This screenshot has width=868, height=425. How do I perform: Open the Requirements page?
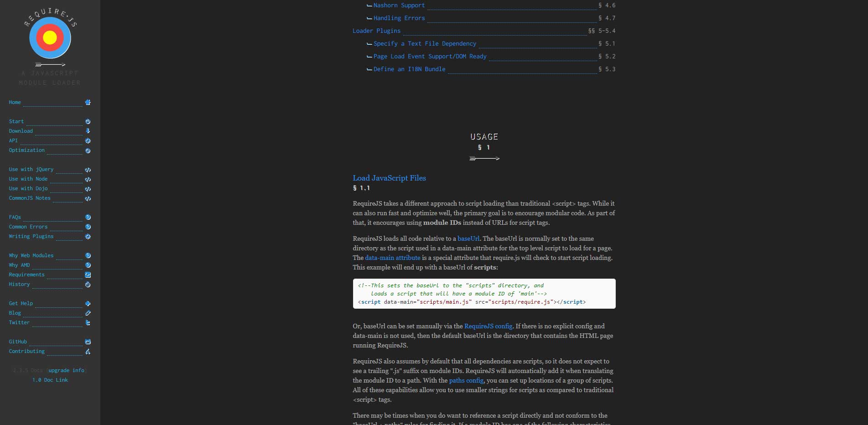[27, 275]
